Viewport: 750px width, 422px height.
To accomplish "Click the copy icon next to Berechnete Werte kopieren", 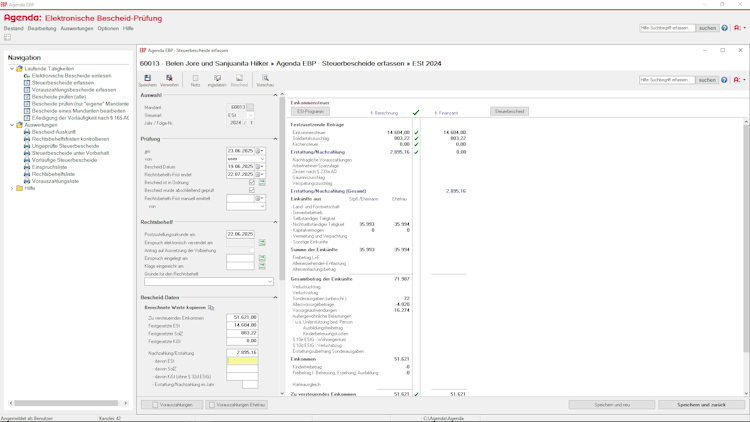I will pyautogui.click(x=211, y=308).
